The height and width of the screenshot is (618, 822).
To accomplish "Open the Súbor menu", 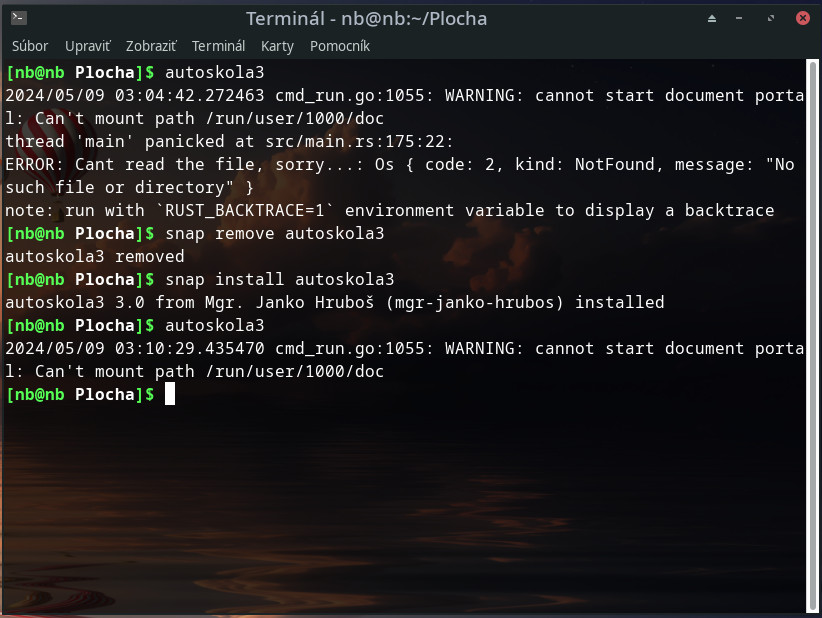I will (30, 46).
